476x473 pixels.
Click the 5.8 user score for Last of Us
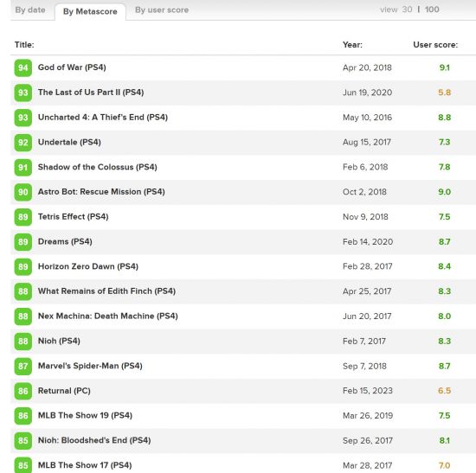point(445,93)
